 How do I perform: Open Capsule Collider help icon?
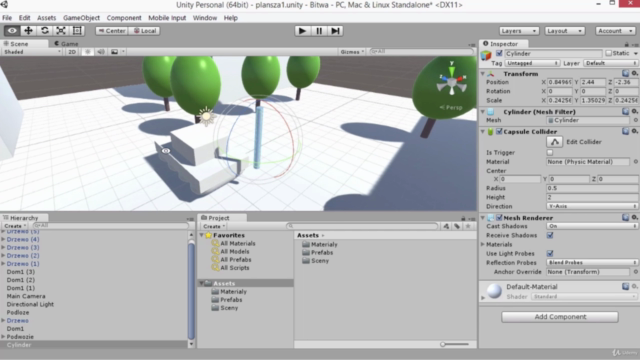625,131
